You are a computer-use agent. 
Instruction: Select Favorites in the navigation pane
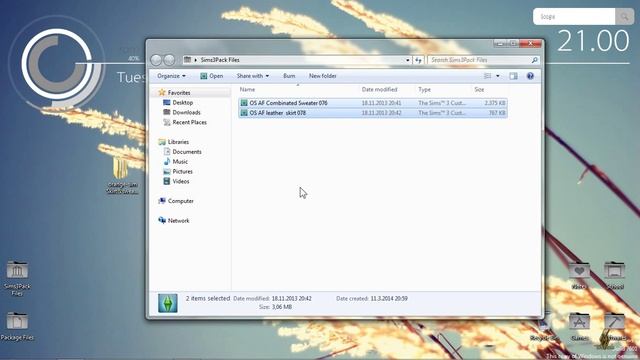[179, 93]
